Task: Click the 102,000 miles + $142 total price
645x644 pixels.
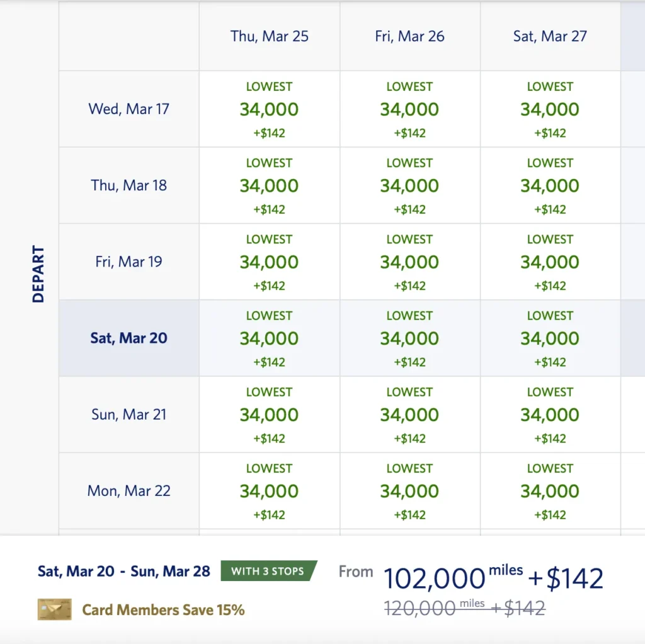Action: click(493, 578)
